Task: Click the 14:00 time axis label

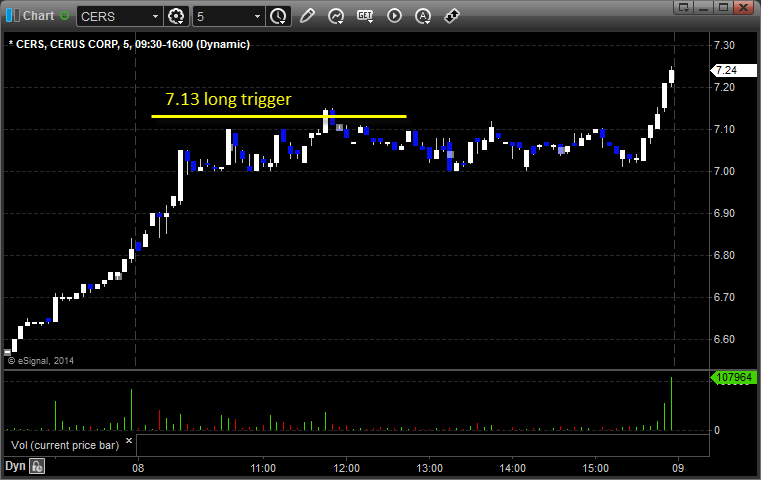Action: pos(513,468)
